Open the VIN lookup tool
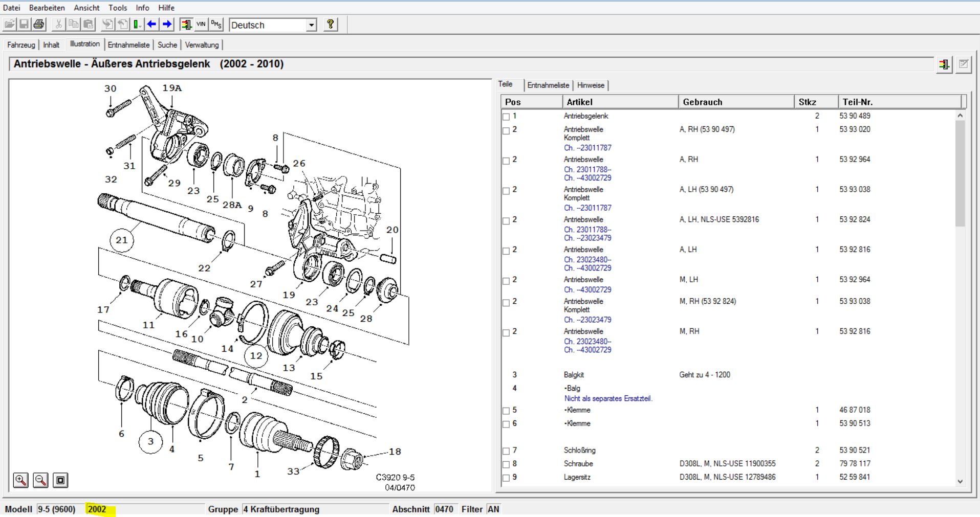 tap(201, 24)
